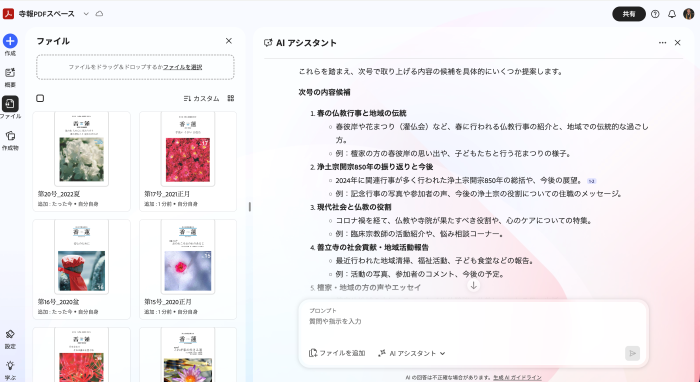Image resolution: width=700 pixels, height=382 pixels.
Task: Click the panel divider handle
Action: [250, 207]
